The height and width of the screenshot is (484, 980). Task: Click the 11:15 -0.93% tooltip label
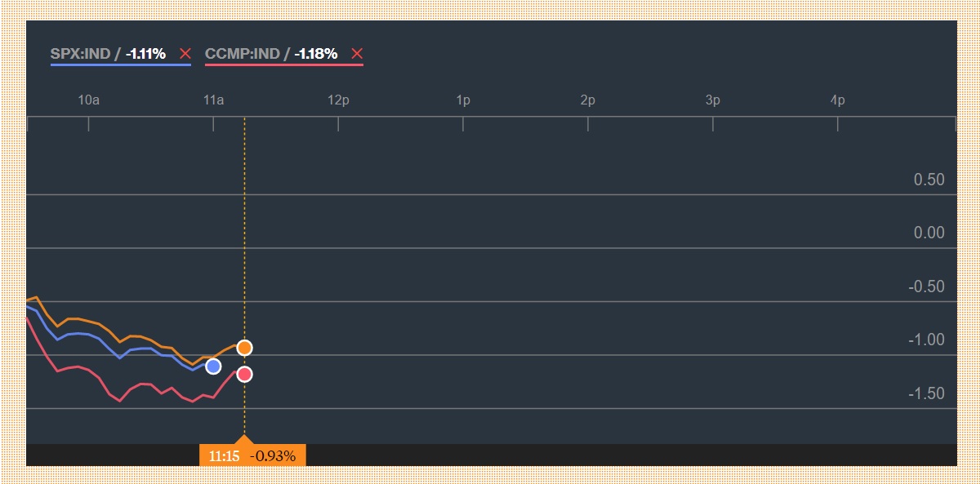pos(252,455)
